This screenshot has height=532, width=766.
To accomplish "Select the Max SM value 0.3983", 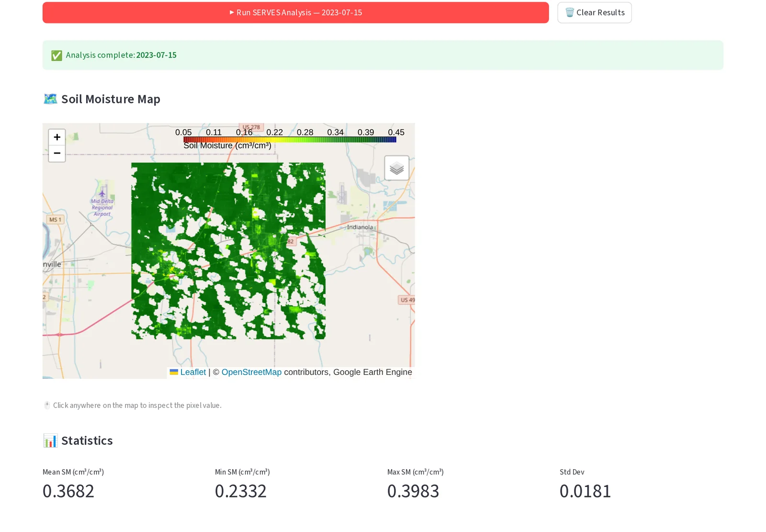I will [413, 491].
